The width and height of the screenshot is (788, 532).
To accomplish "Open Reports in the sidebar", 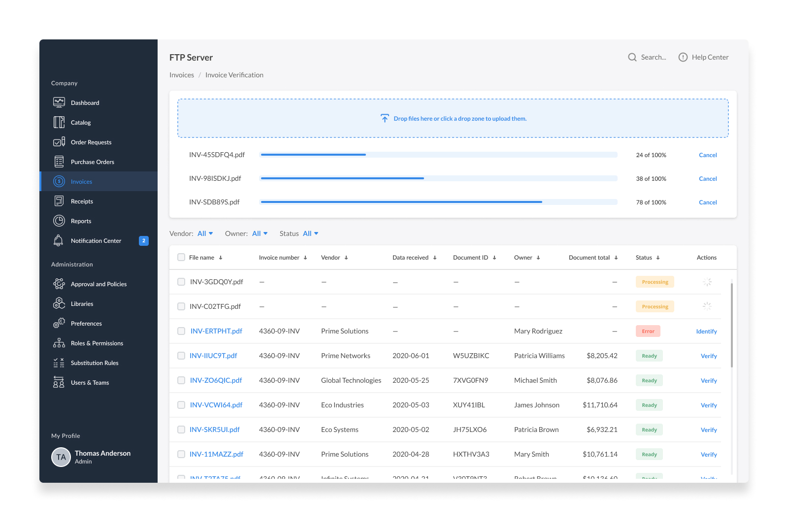I will [x=98, y=221].
